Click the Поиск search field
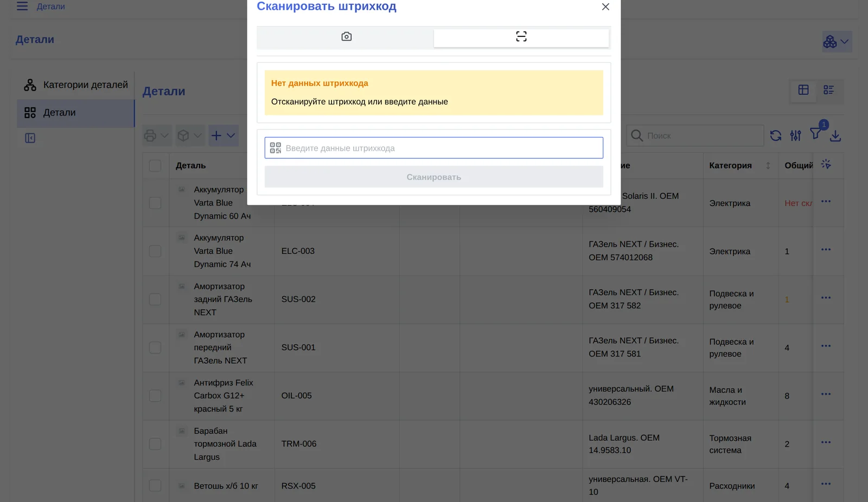The width and height of the screenshot is (868, 502). [x=695, y=136]
